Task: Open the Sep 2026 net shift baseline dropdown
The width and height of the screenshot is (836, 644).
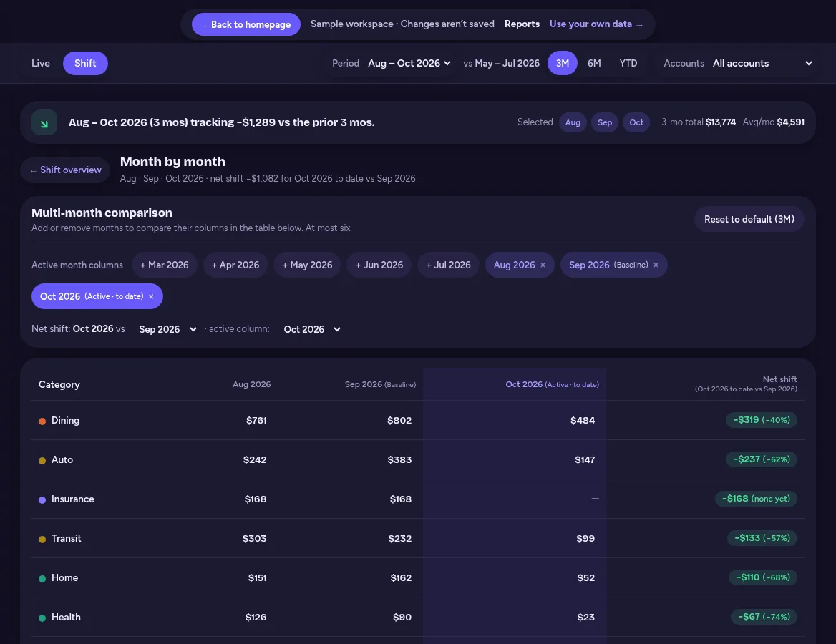Action: 167,329
